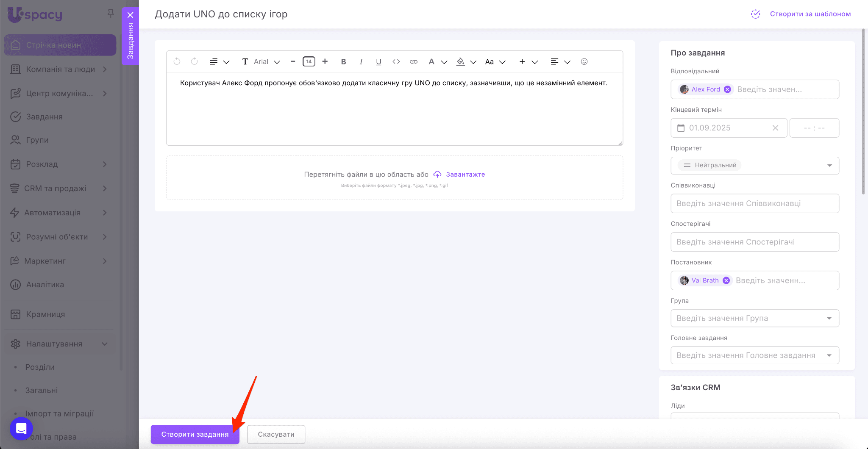Click the background fill color icon
Viewport: 868px width, 449px height.
point(460,61)
